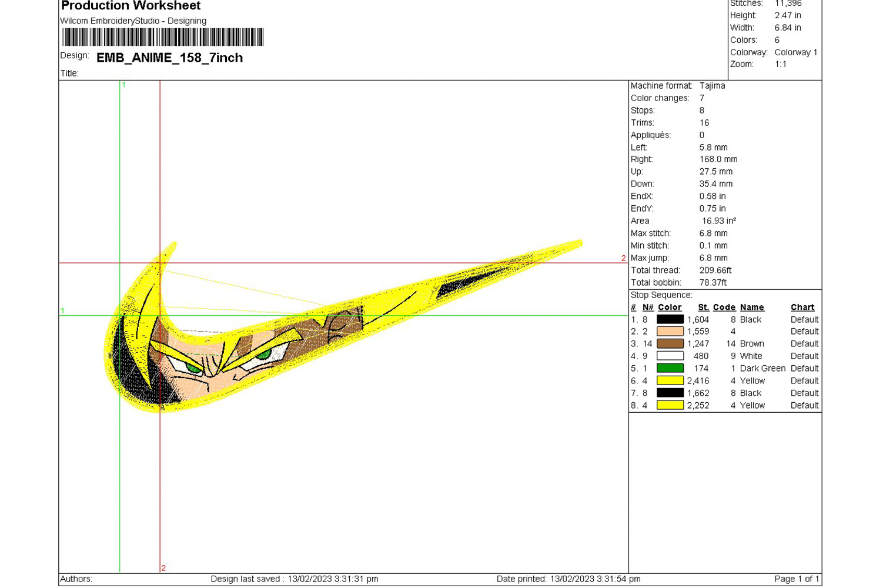The height and width of the screenshot is (588, 883).
Task: Click the "Chart" column header
Action: tap(802, 308)
